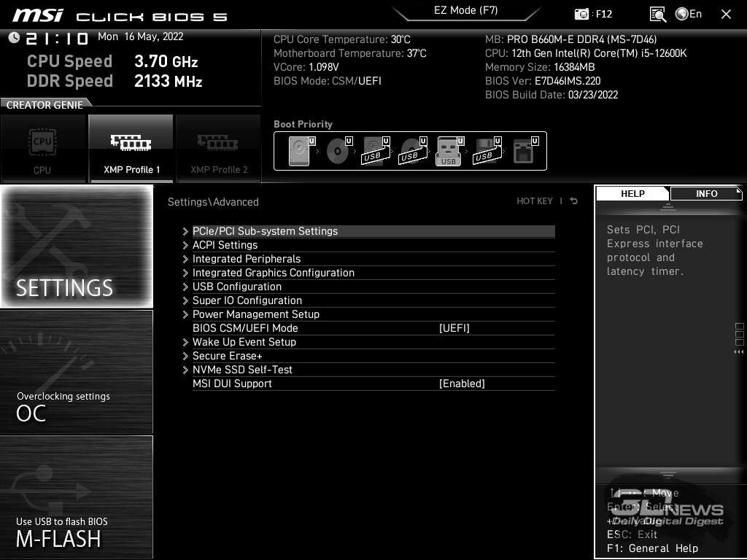Click the Settings\Advanced breadcrumb

[x=213, y=202]
